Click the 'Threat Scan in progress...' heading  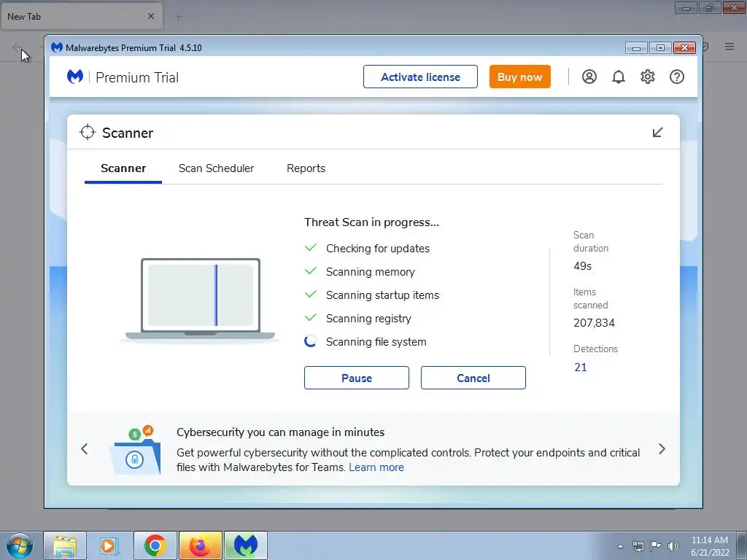pyautogui.click(x=371, y=222)
